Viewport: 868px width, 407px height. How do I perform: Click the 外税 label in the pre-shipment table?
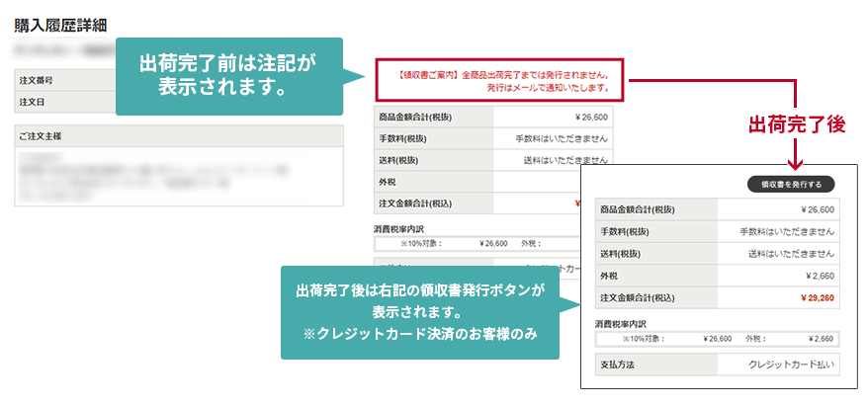click(391, 182)
